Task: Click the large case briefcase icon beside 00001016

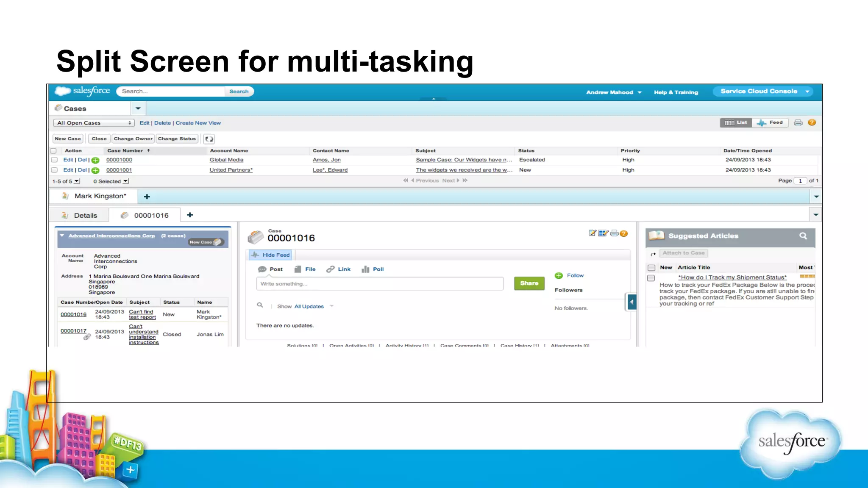Action: pyautogui.click(x=256, y=237)
